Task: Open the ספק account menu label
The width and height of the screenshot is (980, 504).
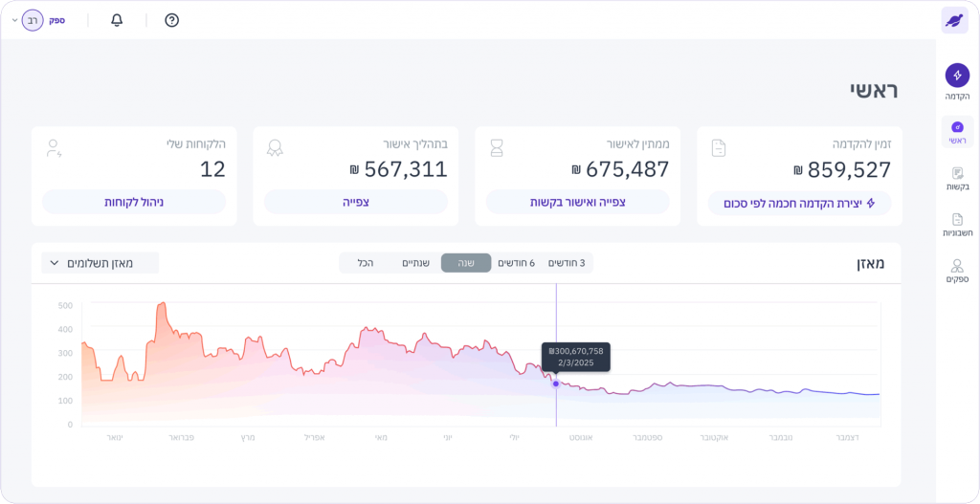Action: pyautogui.click(x=57, y=20)
